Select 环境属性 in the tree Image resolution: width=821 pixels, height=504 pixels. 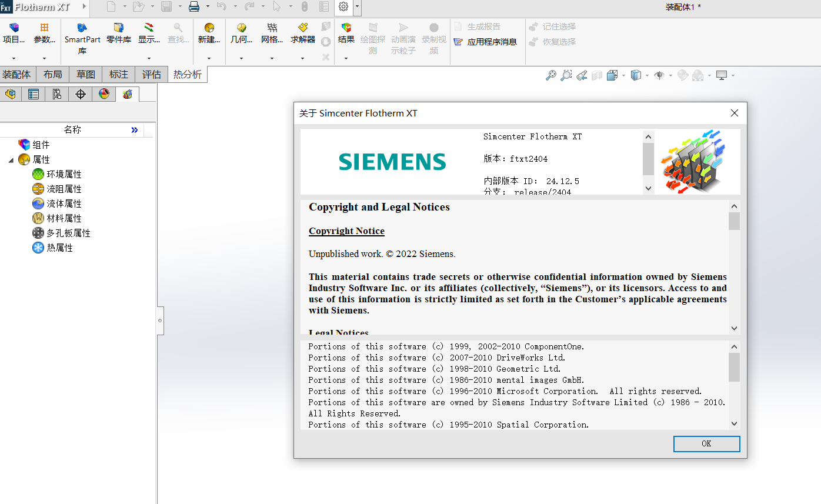coord(64,174)
